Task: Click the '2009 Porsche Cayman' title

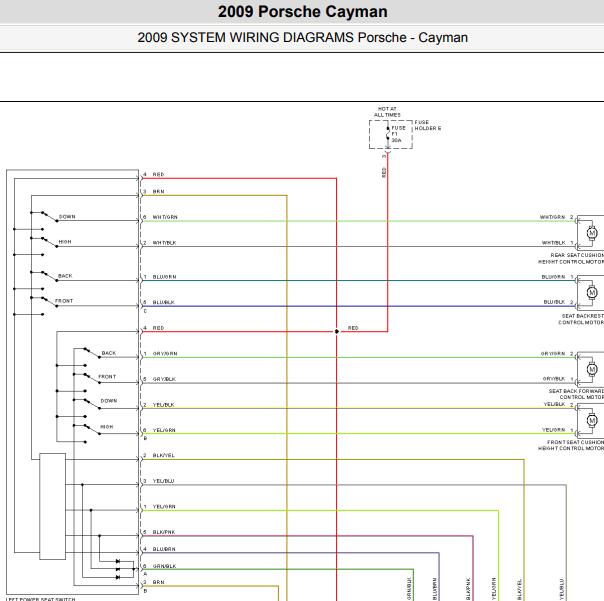Action: click(x=302, y=12)
